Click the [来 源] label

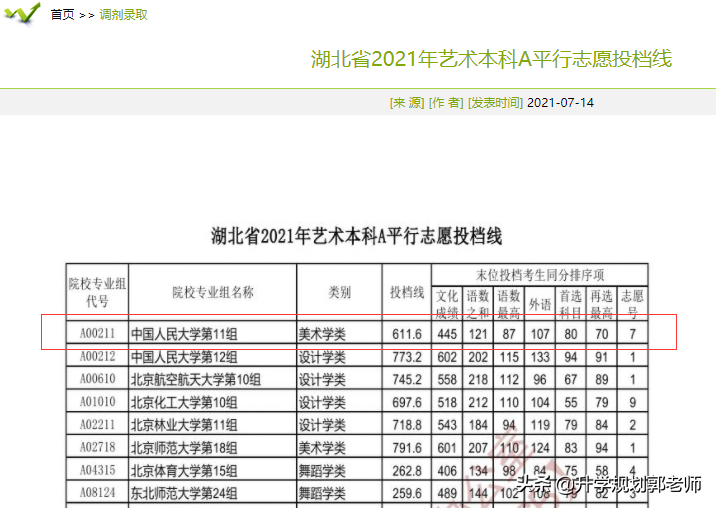[x=407, y=102]
